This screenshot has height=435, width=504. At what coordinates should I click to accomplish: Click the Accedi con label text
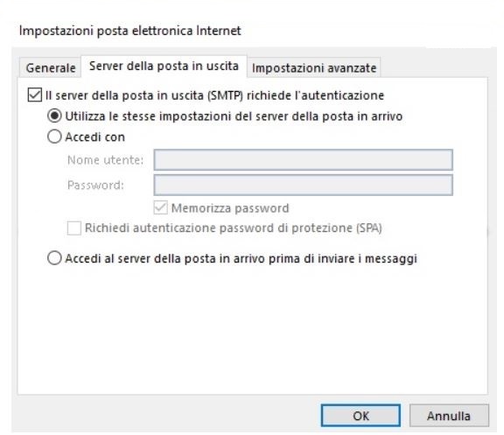click(94, 137)
